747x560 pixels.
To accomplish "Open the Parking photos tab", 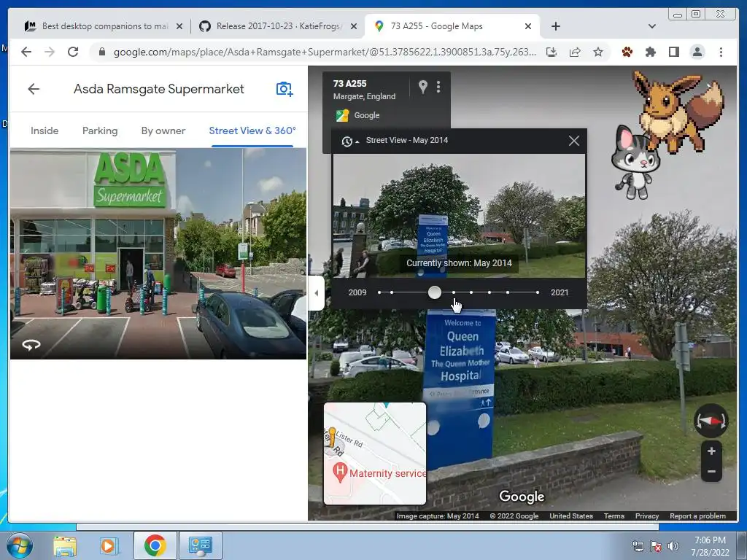I will click(100, 131).
